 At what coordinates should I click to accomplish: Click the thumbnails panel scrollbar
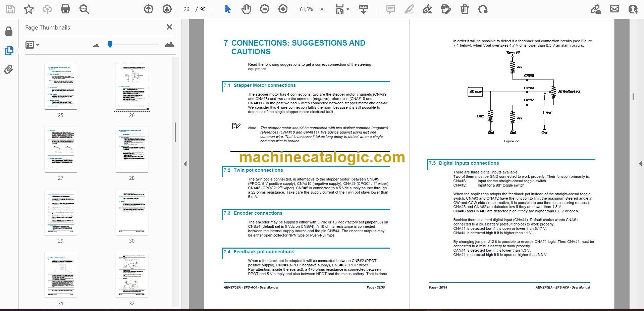(x=175, y=132)
